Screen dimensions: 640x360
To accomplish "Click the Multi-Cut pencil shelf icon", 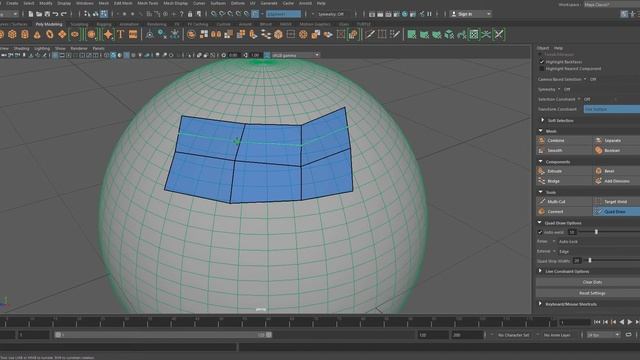I will (x=370, y=35).
